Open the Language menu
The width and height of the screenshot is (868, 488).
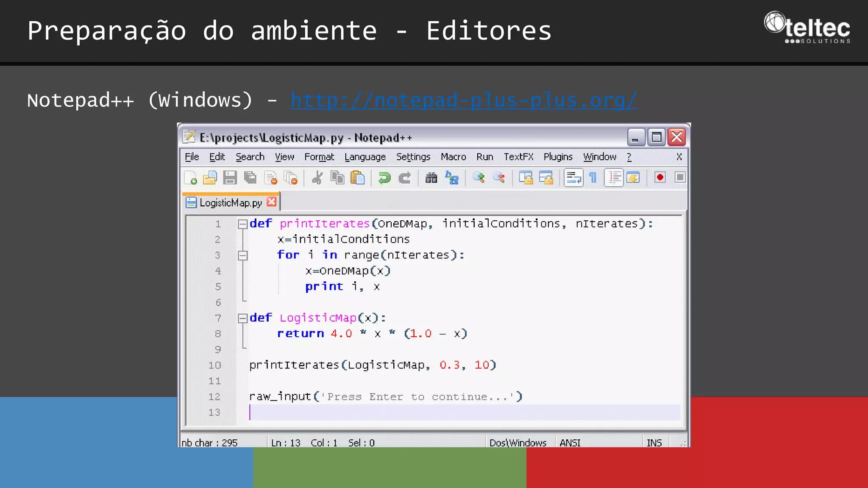365,157
